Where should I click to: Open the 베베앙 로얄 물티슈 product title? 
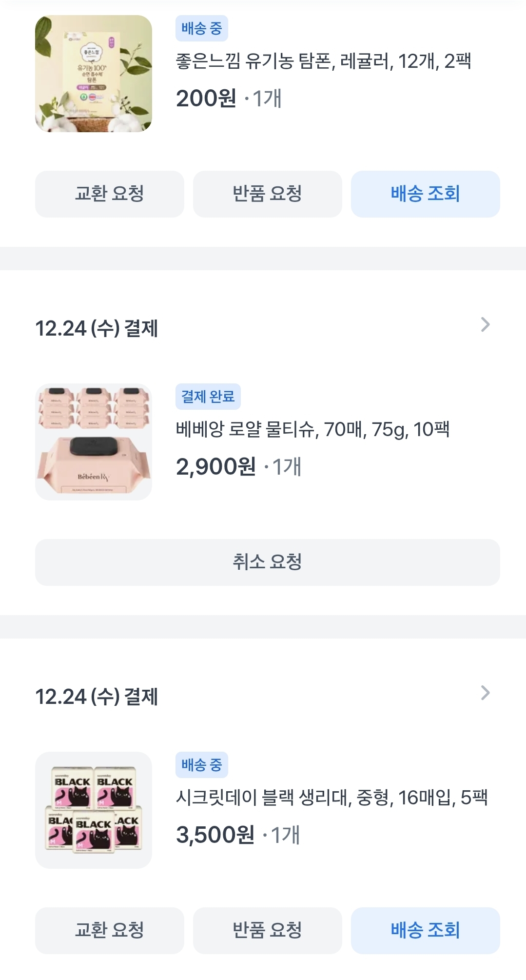tap(312, 430)
